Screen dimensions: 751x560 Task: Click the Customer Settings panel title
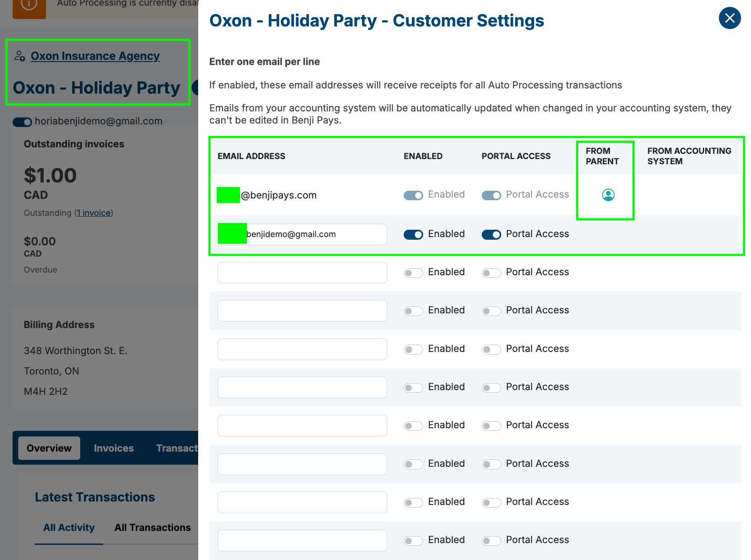(x=376, y=20)
